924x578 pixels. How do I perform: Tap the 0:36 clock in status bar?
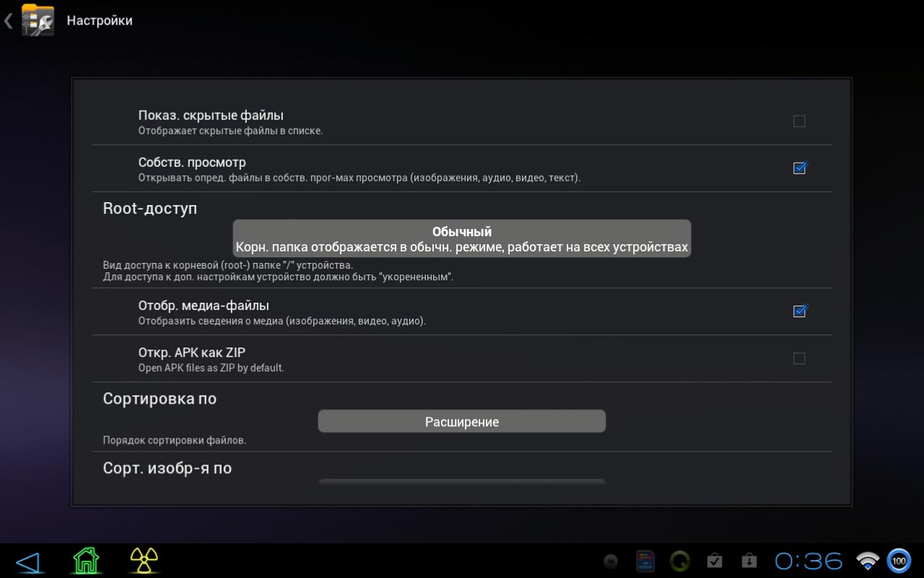(808, 561)
